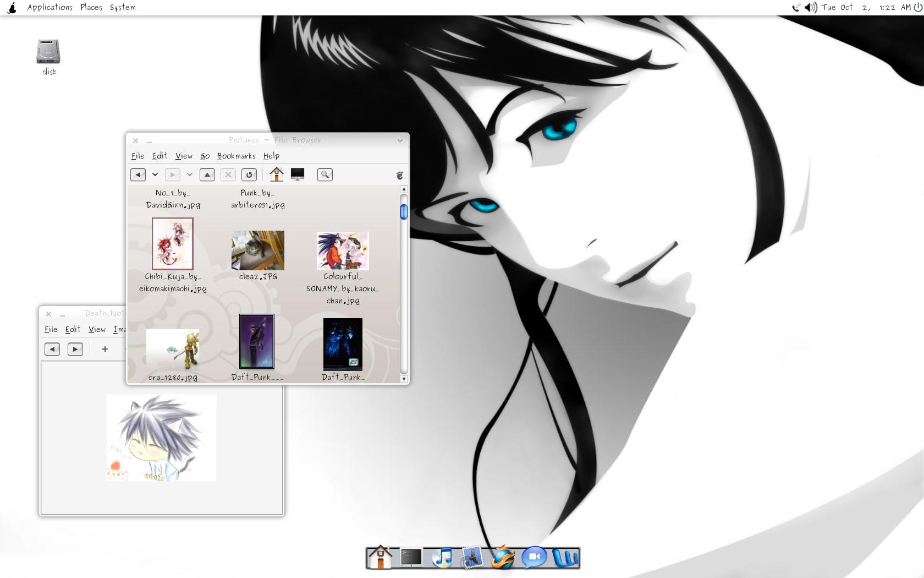The image size is (924, 578).
Task: Open forward history dropdown in File Browser
Action: point(189,175)
